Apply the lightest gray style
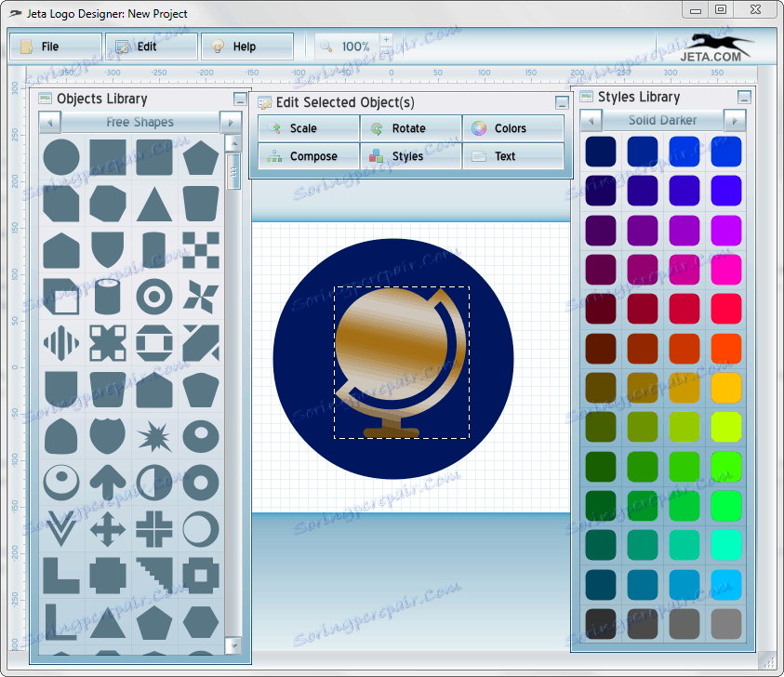The image size is (784, 677). (x=726, y=624)
